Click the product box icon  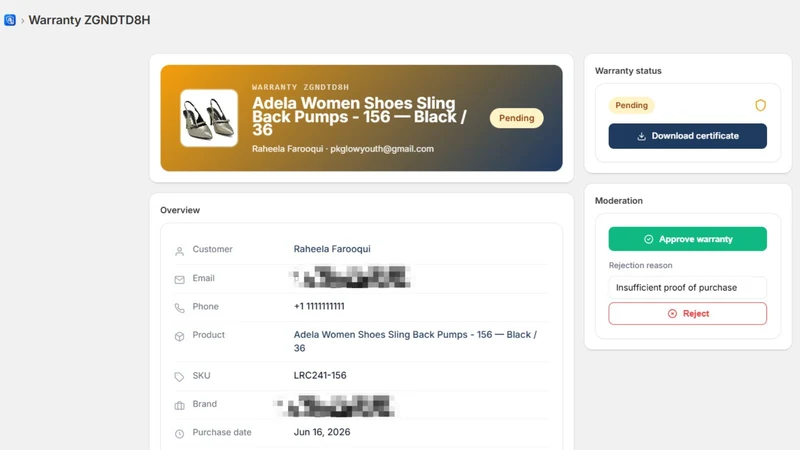click(x=180, y=337)
